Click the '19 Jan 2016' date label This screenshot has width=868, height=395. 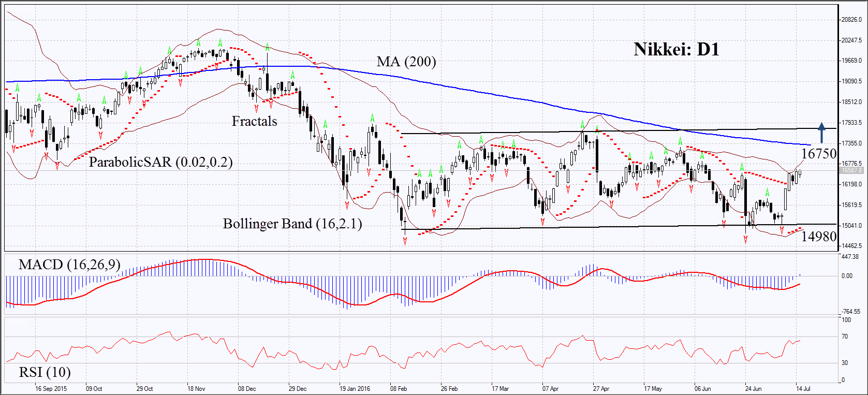355,389
